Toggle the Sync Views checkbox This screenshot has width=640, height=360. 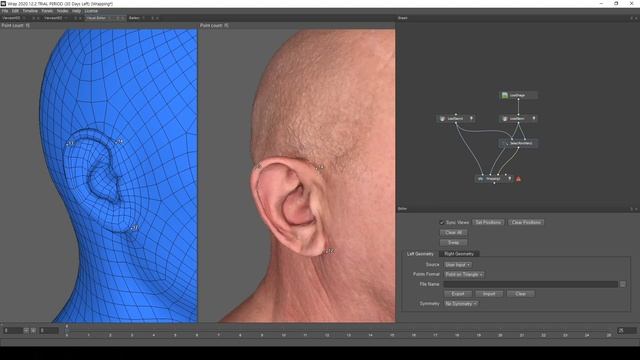(x=442, y=222)
